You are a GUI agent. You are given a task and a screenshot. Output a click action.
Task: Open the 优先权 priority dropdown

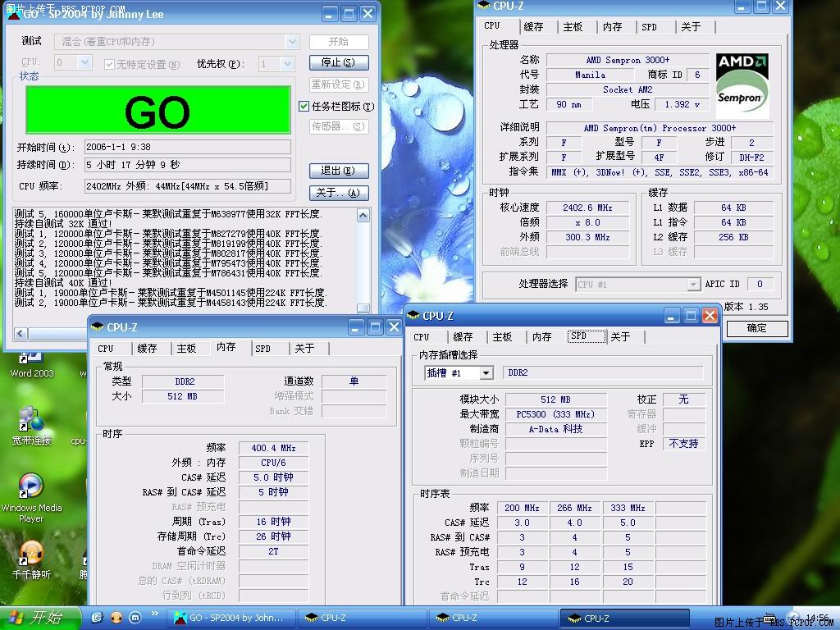[x=288, y=64]
